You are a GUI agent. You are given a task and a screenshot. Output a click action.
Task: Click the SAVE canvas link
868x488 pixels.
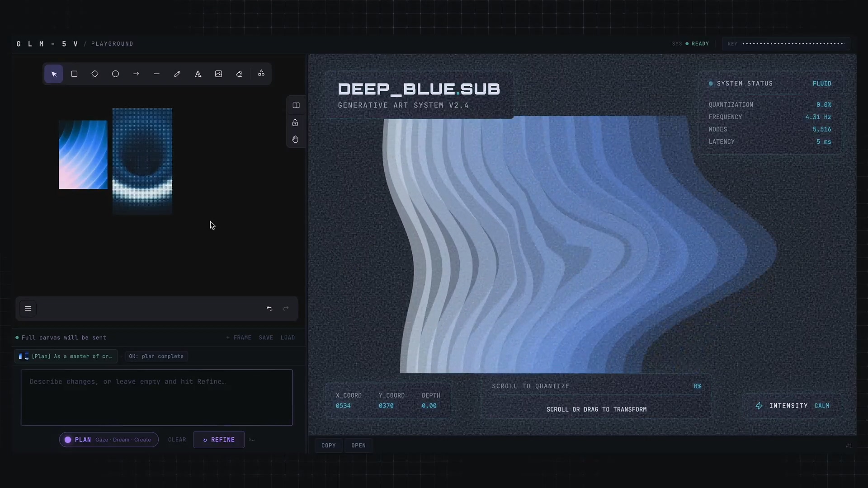click(x=266, y=338)
